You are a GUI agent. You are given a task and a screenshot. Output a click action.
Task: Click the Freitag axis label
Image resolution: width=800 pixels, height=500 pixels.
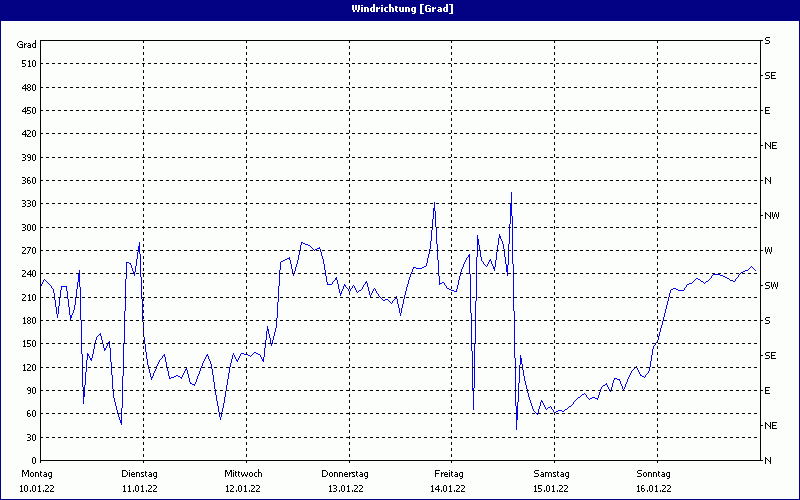pos(448,473)
